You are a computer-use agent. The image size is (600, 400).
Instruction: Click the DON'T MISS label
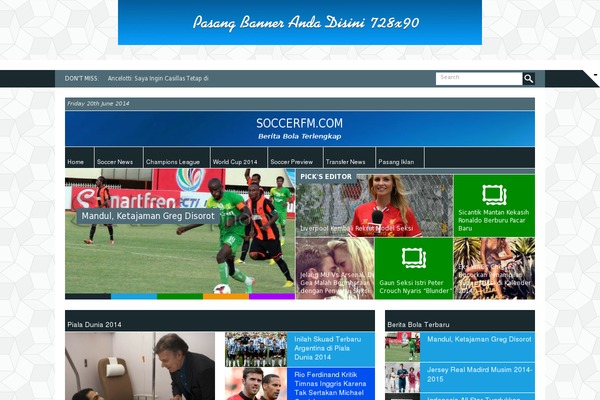point(82,78)
